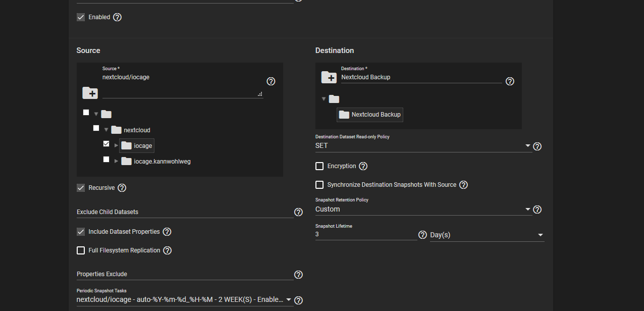This screenshot has height=311, width=644.
Task: Open Destination Dataset Read-only Policy dropdown
Action: click(423, 145)
